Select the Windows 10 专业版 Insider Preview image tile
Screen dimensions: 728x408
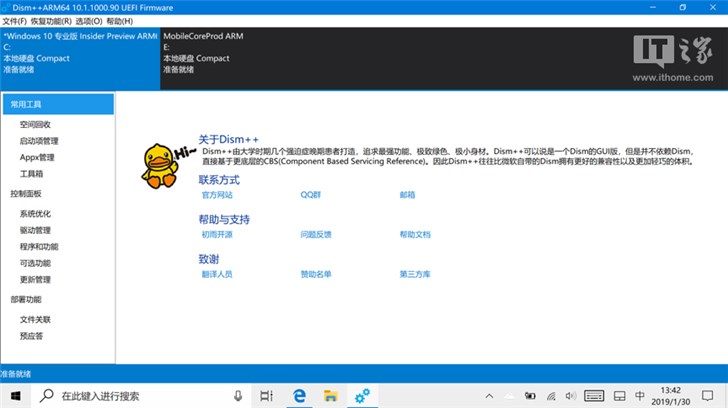tap(80, 58)
